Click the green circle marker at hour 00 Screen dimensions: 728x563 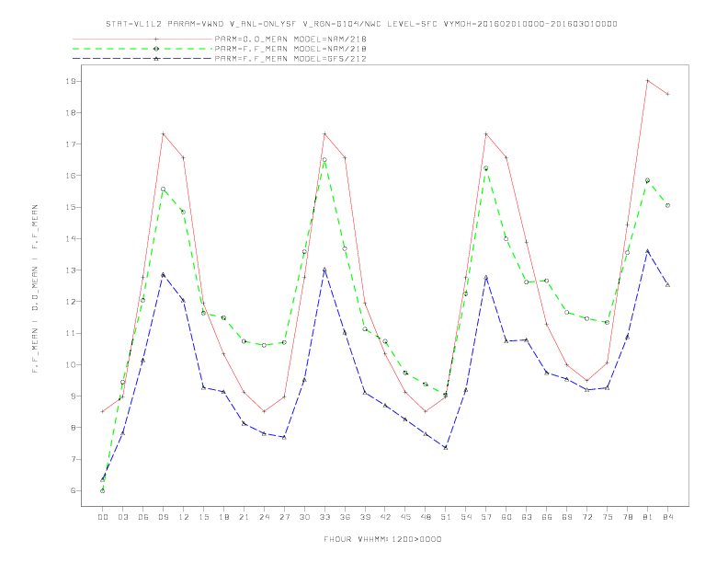click(x=103, y=490)
